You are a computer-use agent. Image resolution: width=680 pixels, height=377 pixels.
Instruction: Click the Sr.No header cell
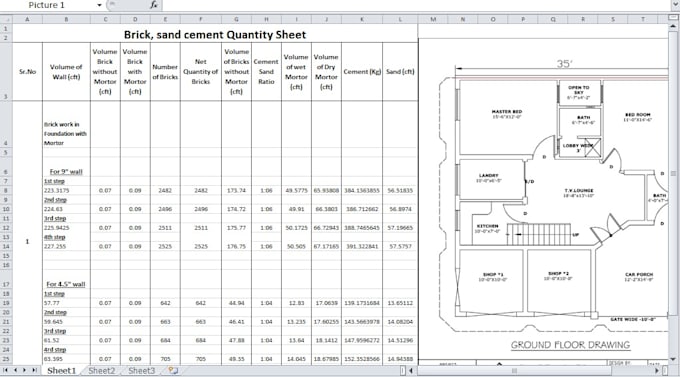pos(27,72)
